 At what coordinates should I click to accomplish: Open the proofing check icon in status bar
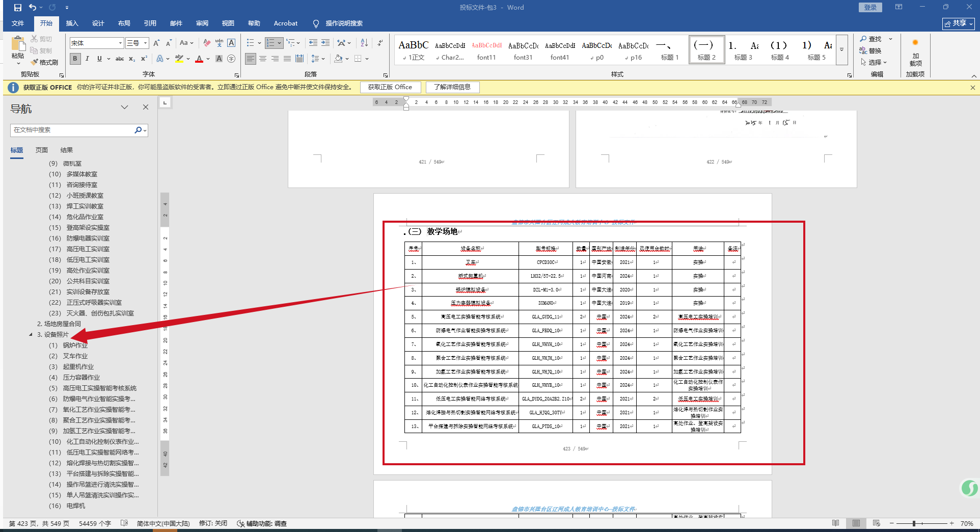(x=124, y=523)
